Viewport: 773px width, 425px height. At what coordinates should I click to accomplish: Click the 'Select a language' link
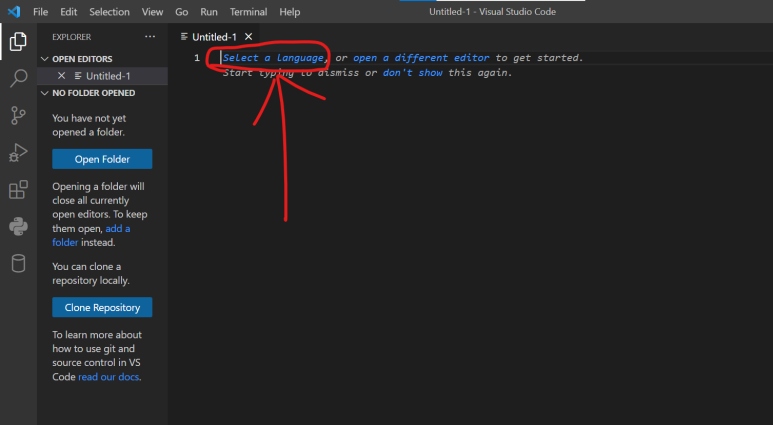(x=273, y=58)
